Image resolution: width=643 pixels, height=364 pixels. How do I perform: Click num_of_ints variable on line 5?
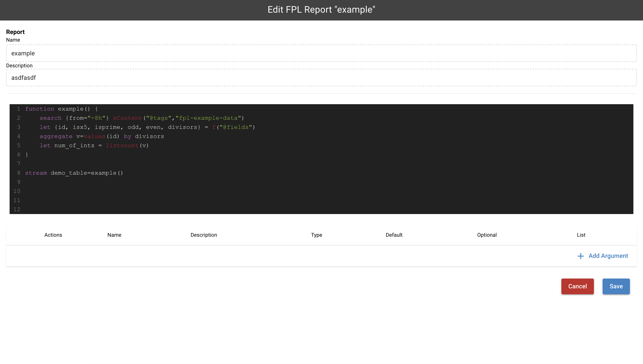[x=74, y=146]
